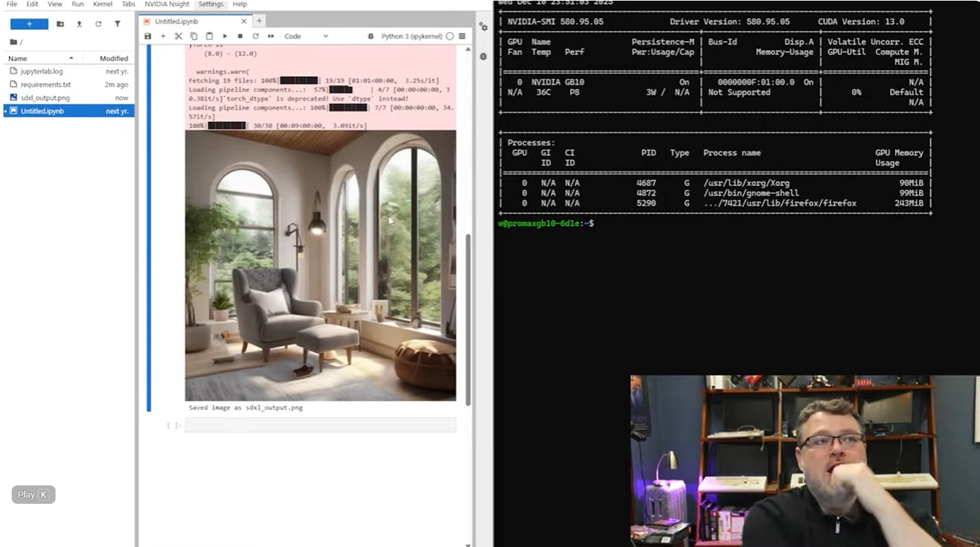Create a new folder in file browser

60,24
